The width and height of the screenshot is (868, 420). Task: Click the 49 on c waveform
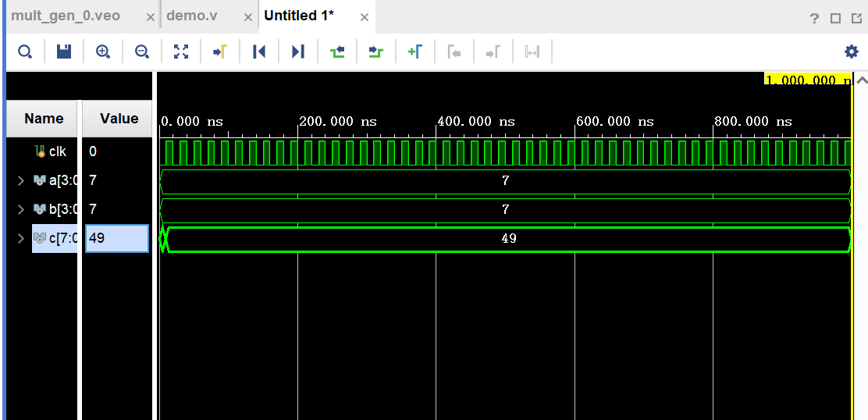tap(509, 239)
